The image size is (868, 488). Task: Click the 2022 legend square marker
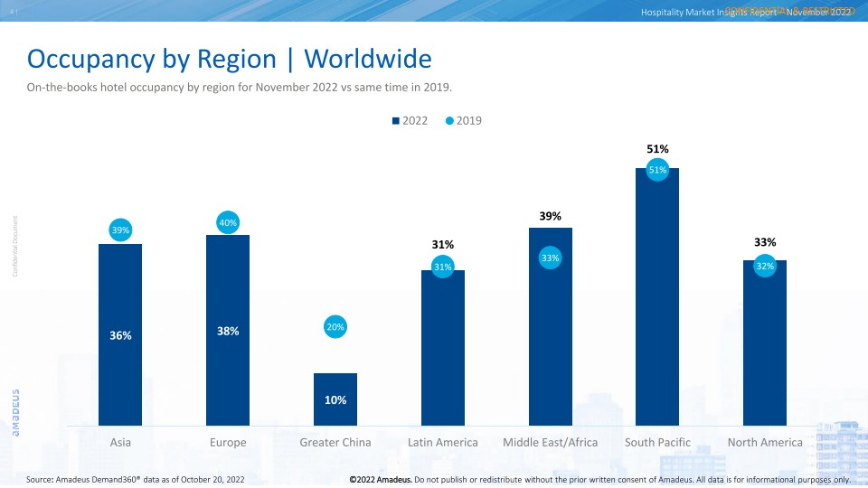pos(396,121)
